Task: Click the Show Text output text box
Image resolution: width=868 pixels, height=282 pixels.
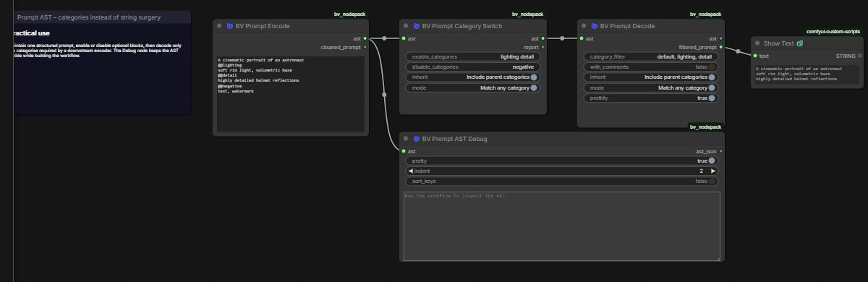Action: (x=808, y=74)
